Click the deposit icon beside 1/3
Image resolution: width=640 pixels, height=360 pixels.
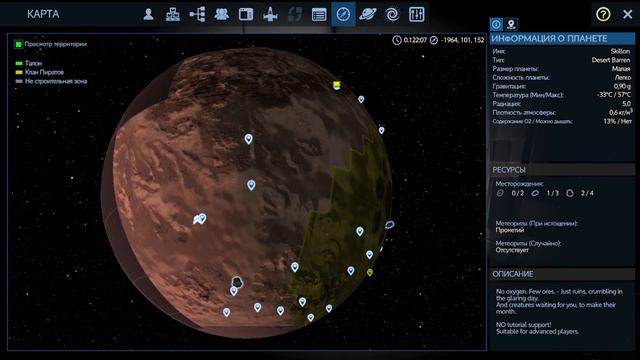coord(535,193)
